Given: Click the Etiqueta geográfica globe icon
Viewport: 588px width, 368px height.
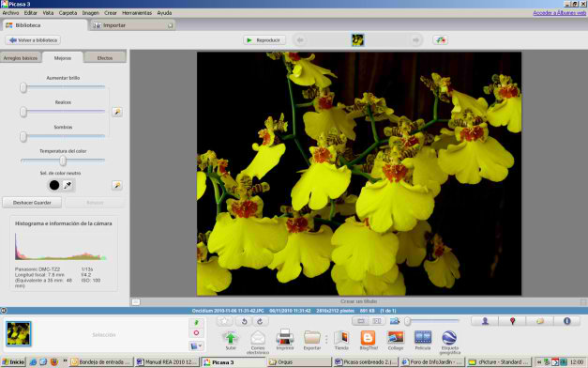Looking at the screenshot, I should point(449,338).
